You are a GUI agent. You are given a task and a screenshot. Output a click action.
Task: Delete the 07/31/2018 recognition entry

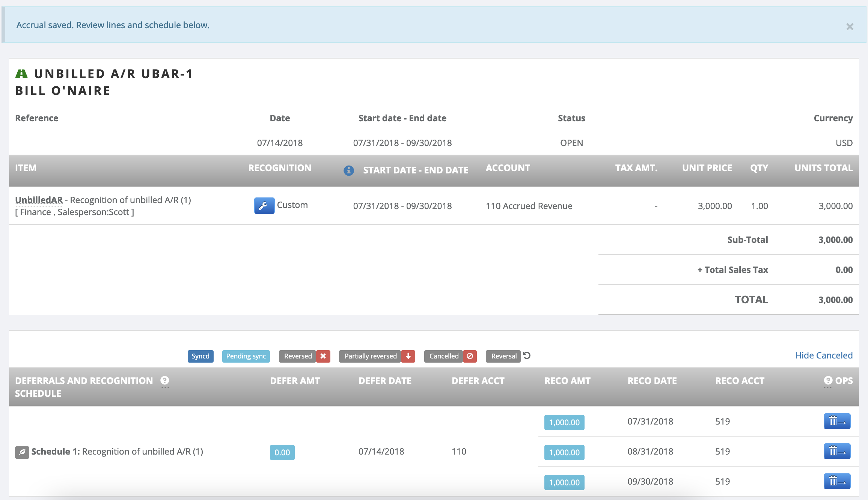pyautogui.click(x=837, y=422)
